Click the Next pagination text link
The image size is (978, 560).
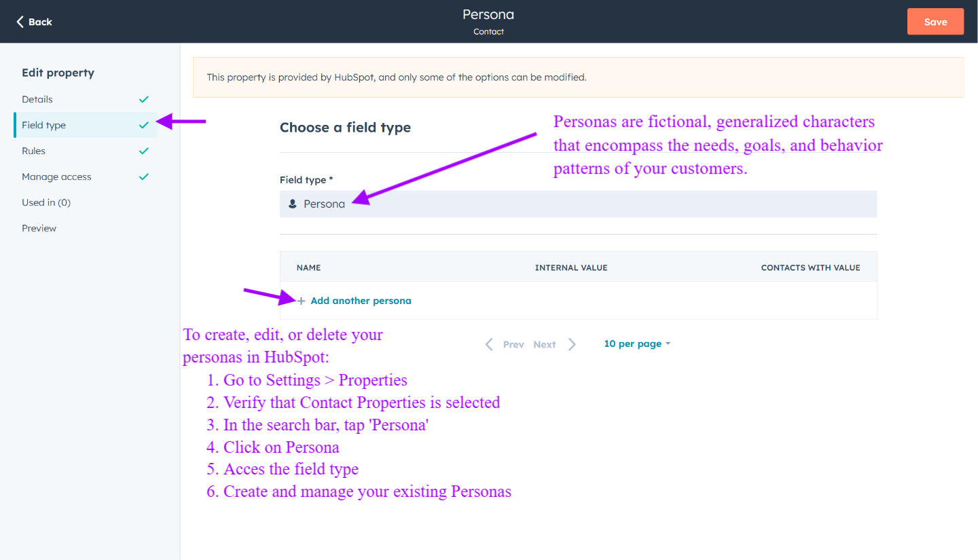click(x=544, y=344)
